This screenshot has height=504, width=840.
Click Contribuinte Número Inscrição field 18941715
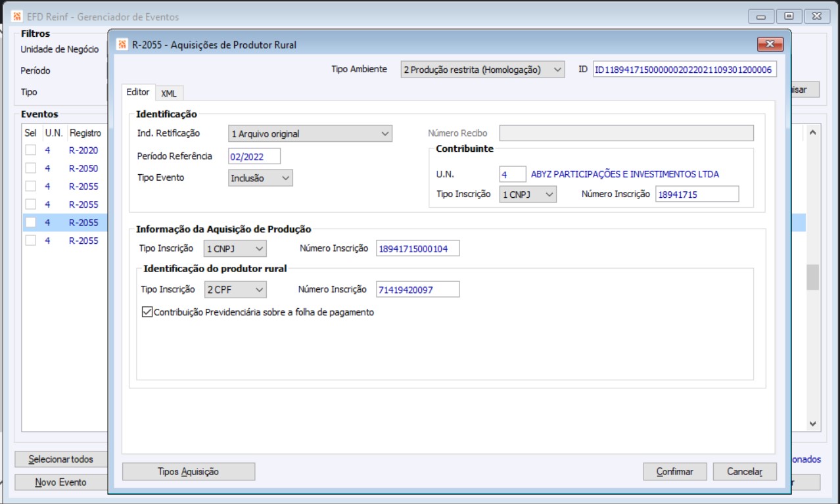(697, 194)
